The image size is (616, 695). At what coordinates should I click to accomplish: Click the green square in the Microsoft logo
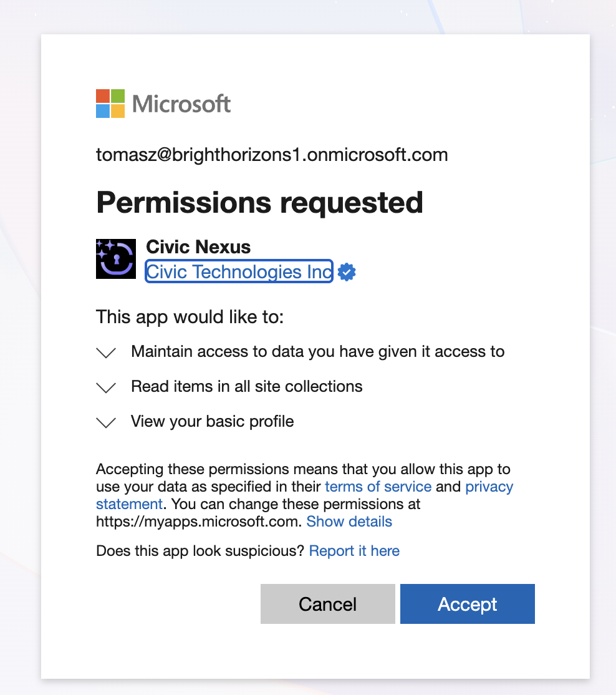point(118,95)
